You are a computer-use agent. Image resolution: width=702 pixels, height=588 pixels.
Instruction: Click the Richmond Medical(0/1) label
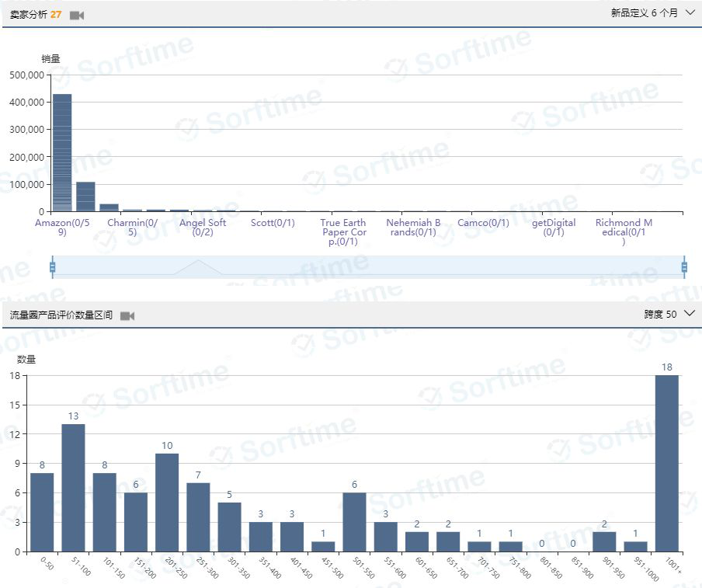(x=624, y=231)
